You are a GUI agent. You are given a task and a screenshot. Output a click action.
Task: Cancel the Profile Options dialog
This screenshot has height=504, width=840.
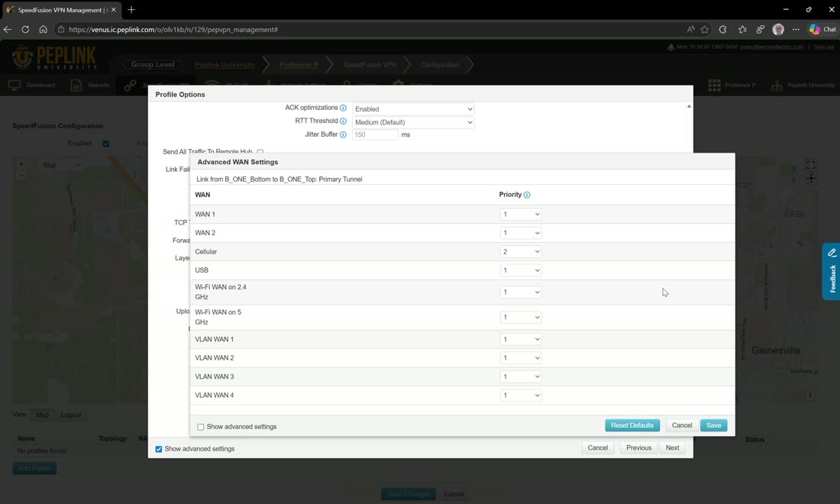click(597, 447)
